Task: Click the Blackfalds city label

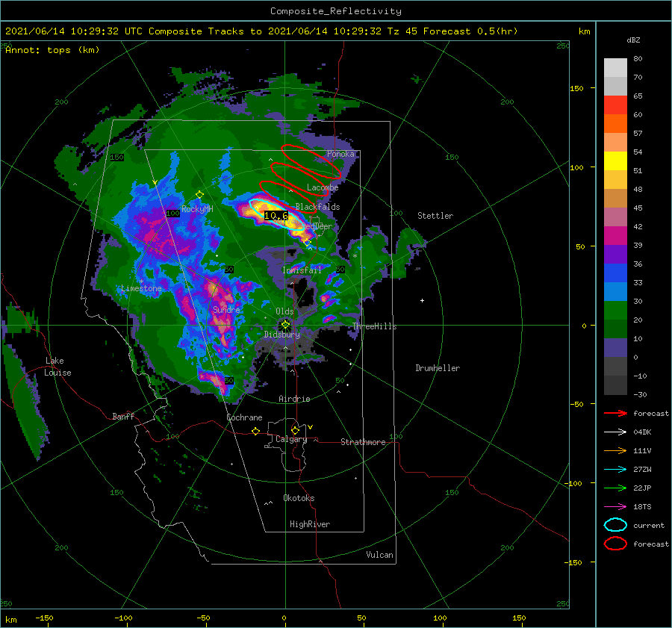Action: (317, 207)
